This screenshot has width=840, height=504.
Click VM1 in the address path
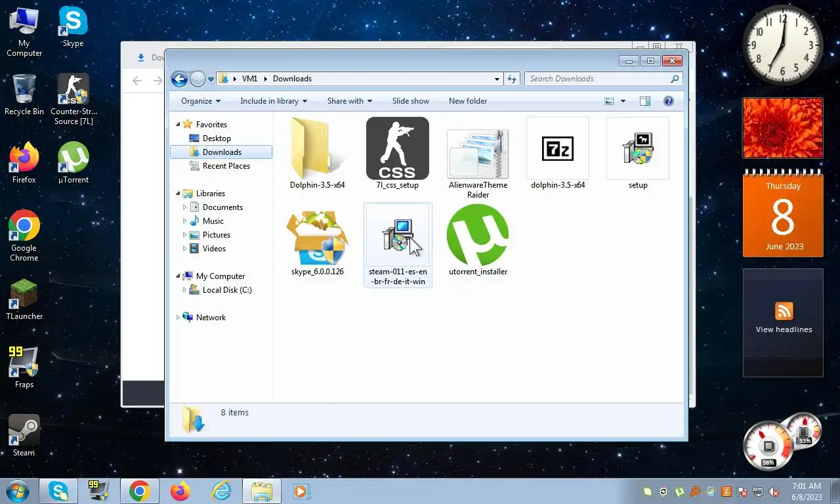pos(249,79)
